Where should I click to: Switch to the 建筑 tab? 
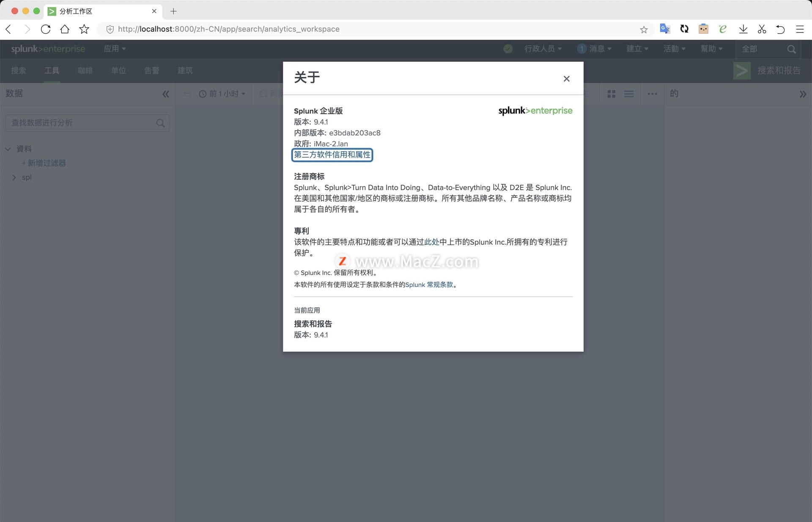[185, 71]
